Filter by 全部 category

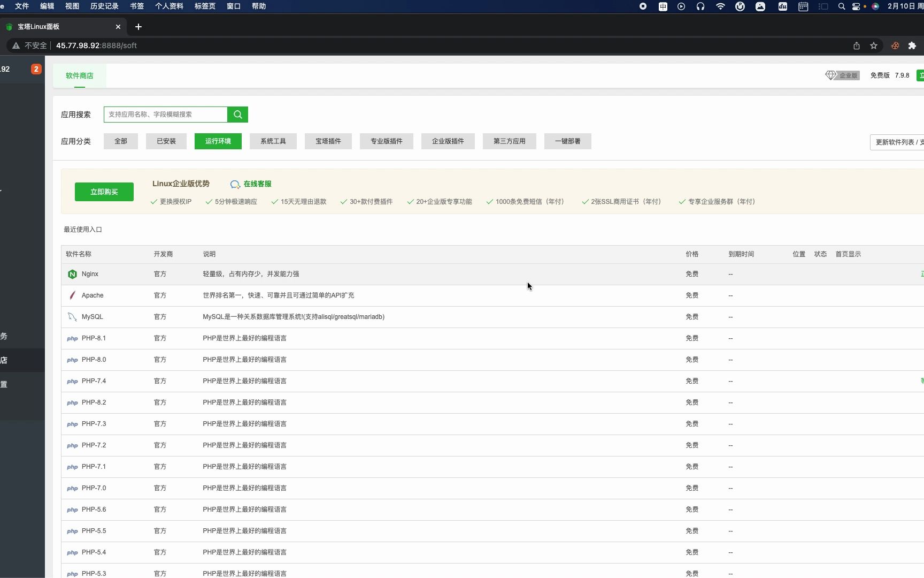coord(121,141)
